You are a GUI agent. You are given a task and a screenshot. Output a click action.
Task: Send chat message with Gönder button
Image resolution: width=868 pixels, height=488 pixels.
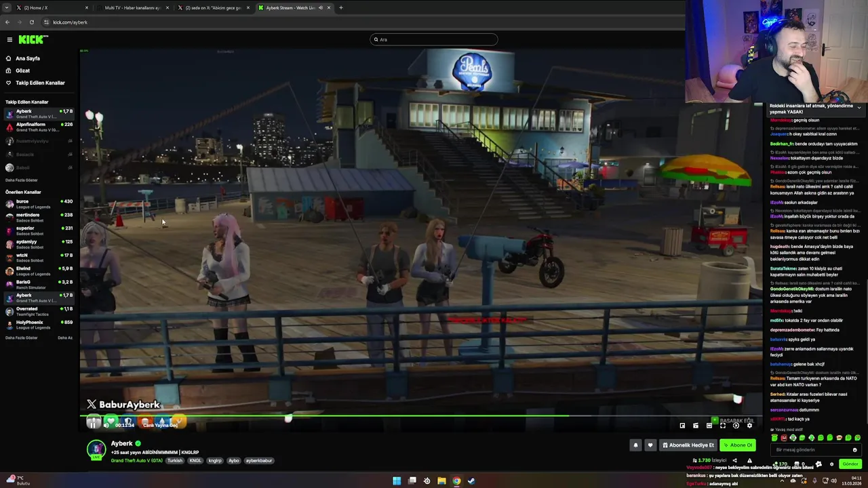pos(850,464)
